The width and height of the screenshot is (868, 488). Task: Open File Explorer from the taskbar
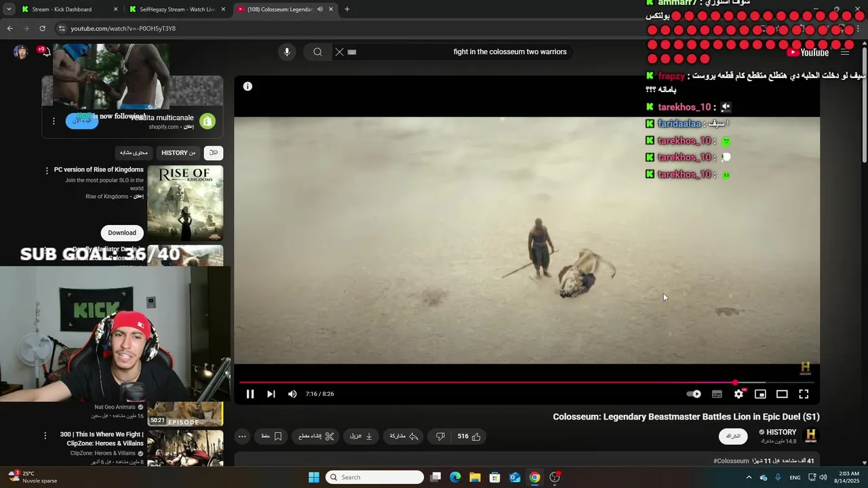click(x=475, y=477)
